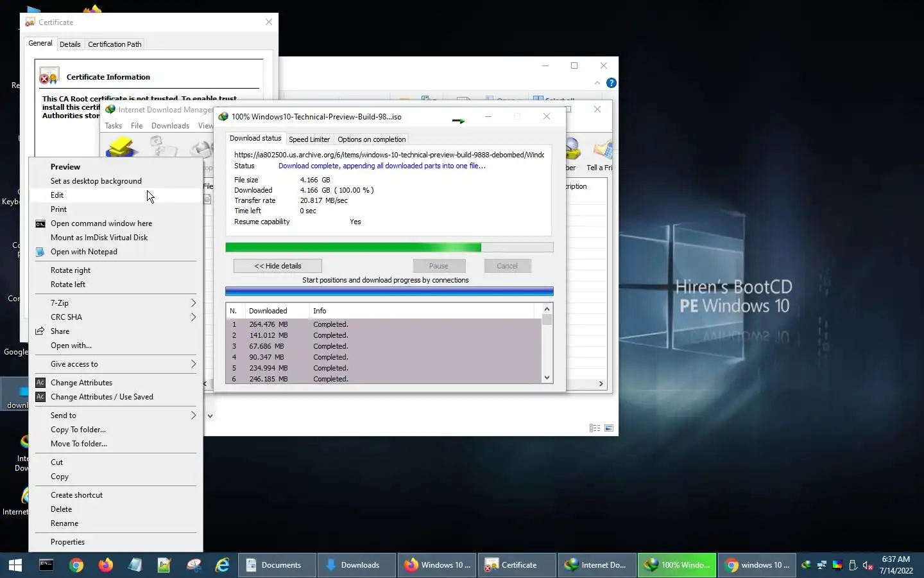Click right scroll arrow in IDM list
This screenshot has height=578, width=924.
pyautogui.click(x=601, y=383)
